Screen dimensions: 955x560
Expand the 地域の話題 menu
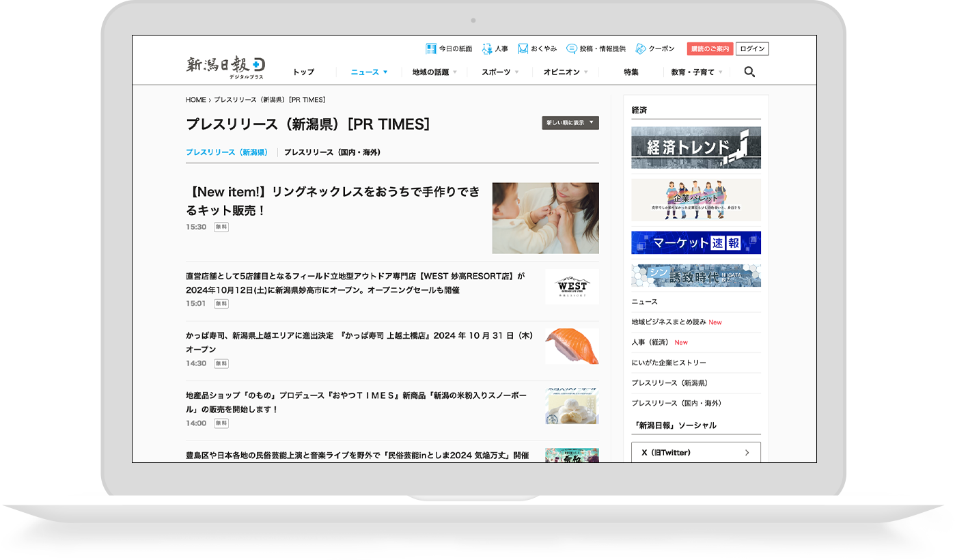coord(434,72)
